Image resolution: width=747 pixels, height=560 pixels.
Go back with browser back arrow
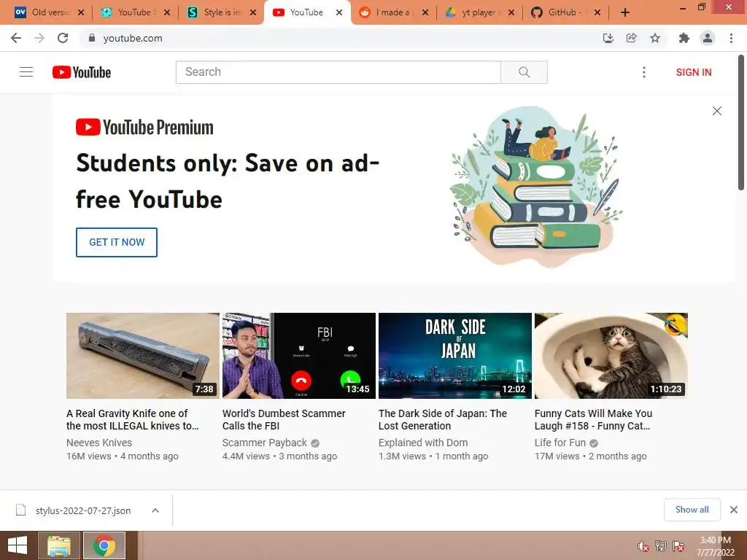(x=16, y=38)
